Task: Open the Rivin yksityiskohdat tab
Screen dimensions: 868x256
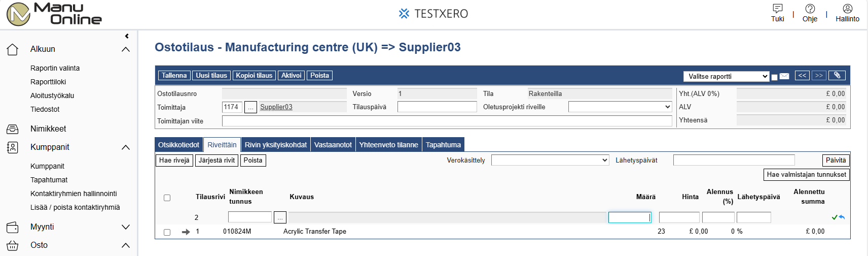Action: point(276,145)
